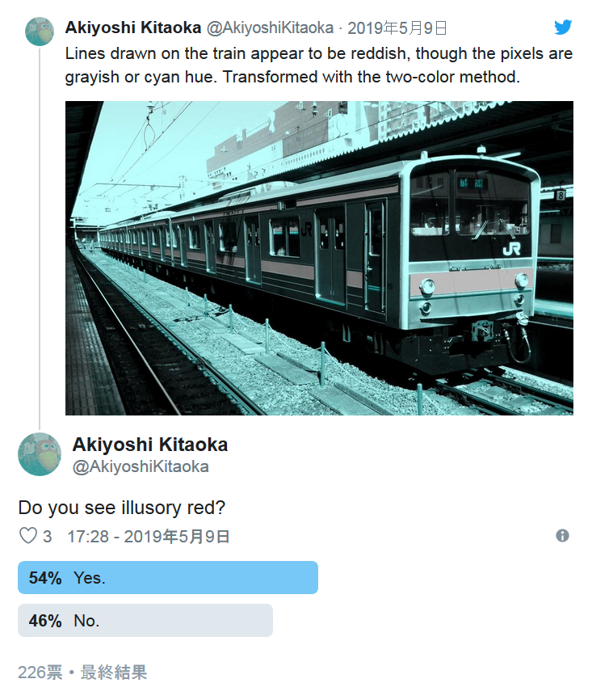Click the like count number 3

tap(48, 536)
